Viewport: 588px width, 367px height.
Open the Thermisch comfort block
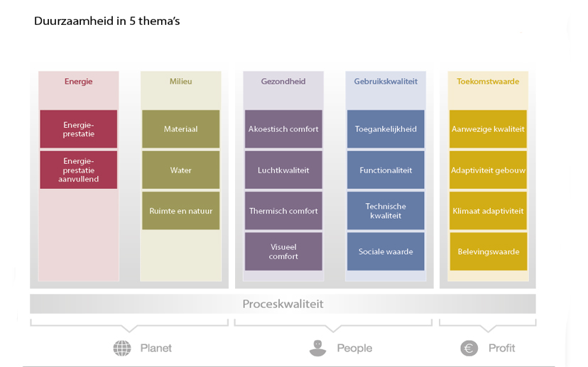[283, 211]
